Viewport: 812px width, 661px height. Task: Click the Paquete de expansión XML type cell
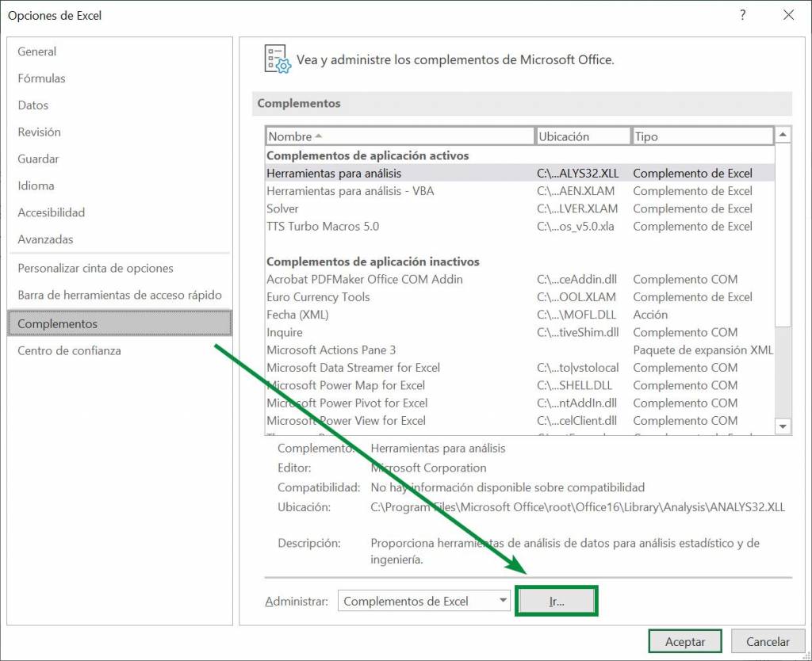703,350
